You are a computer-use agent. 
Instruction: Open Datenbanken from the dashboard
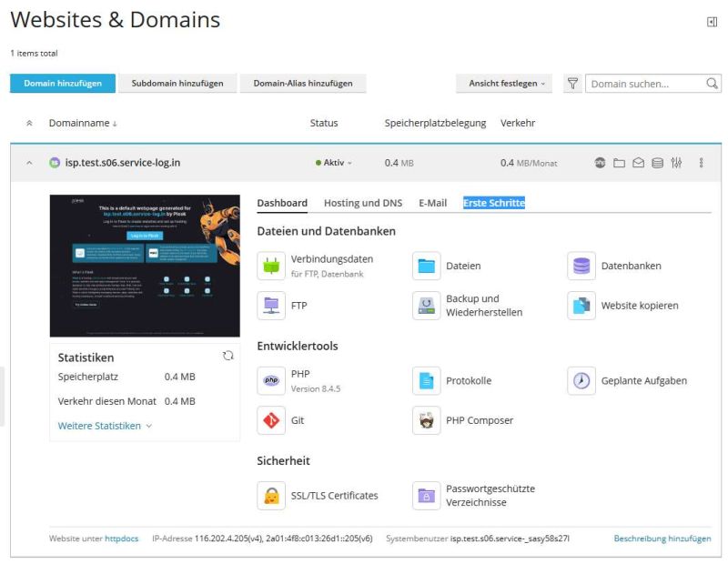point(614,266)
